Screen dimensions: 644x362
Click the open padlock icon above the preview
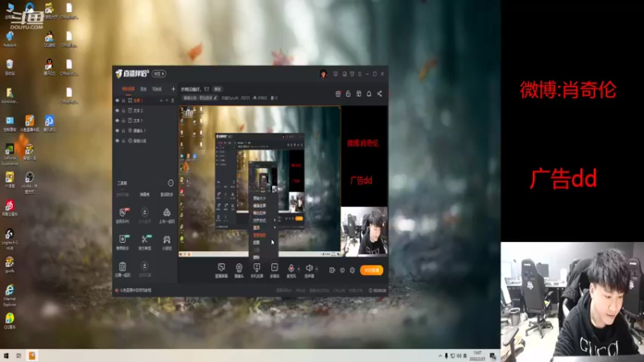click(x=349, y=93)
